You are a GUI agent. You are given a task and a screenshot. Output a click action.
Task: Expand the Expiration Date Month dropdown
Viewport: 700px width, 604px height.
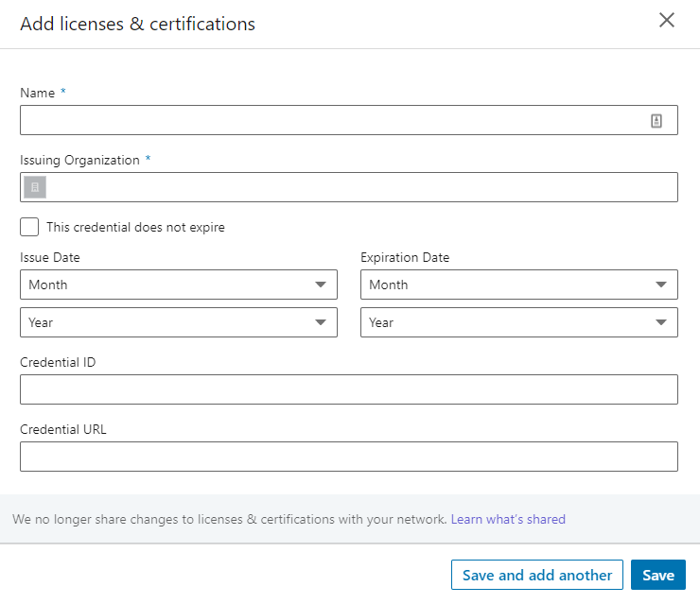(x=519, y=285)
